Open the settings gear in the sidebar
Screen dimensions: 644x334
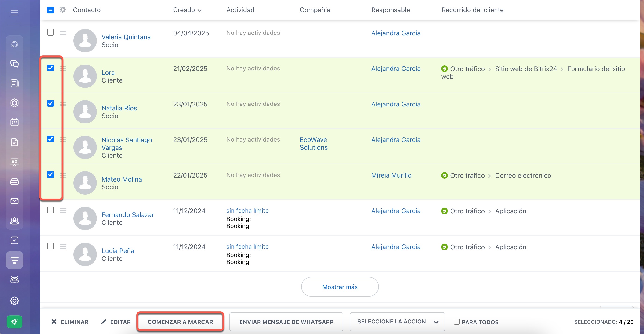(14, 301)
